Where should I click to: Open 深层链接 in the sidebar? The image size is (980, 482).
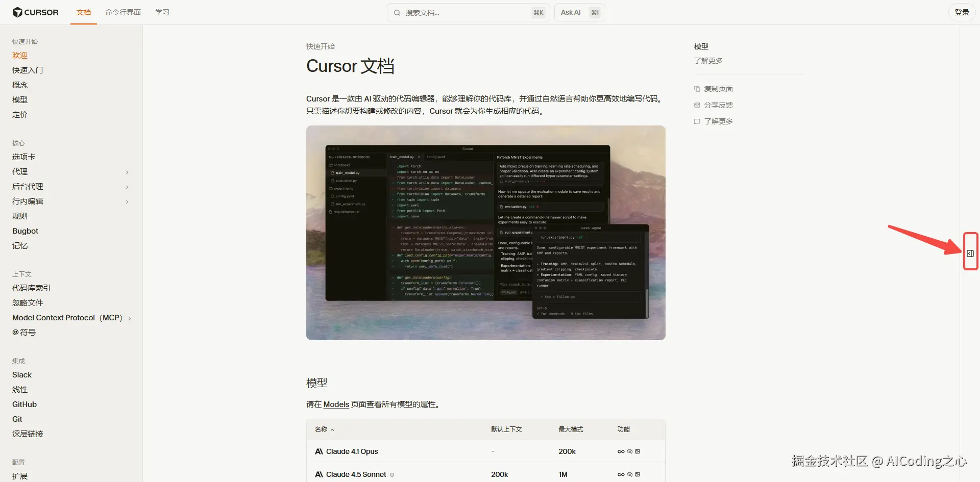pyautogui.click(x=28, y=434)
